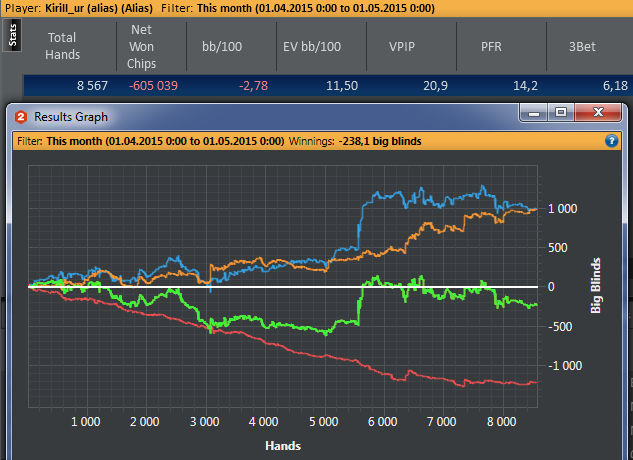This screenshot has height=460, width=633.
Task: Sort by bb/100 column header
Action: tap(222, 46)
